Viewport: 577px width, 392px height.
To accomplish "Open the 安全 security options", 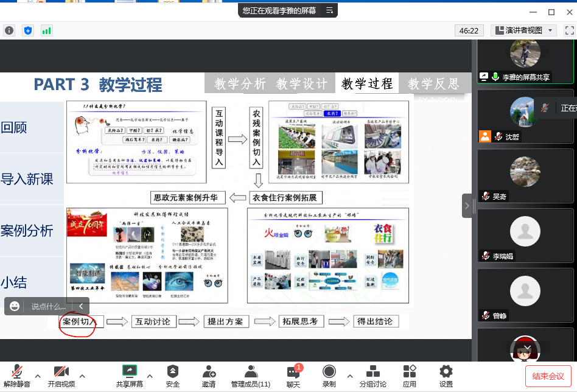I will coord(173,376).
